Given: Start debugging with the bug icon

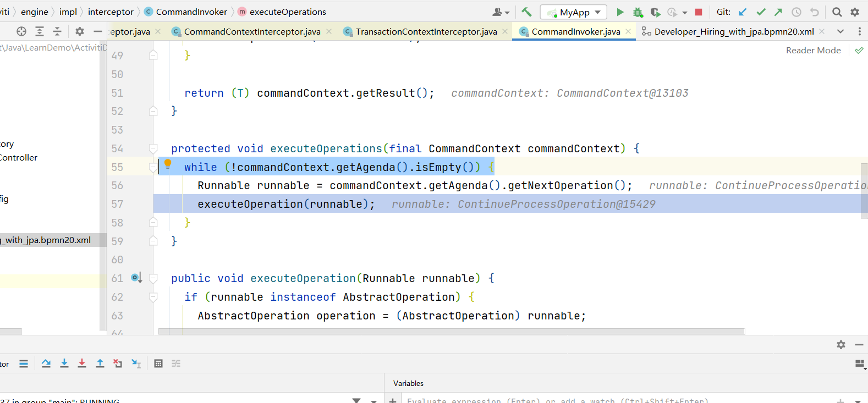Looking at the screenshot, I should 638,12.
